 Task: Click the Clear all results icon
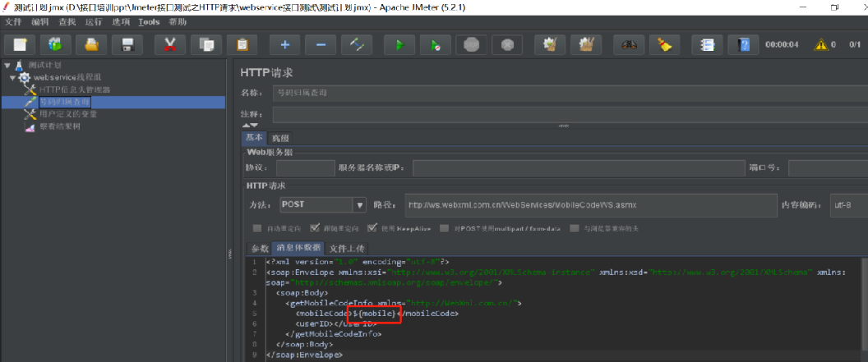click(x=586, y=45)
